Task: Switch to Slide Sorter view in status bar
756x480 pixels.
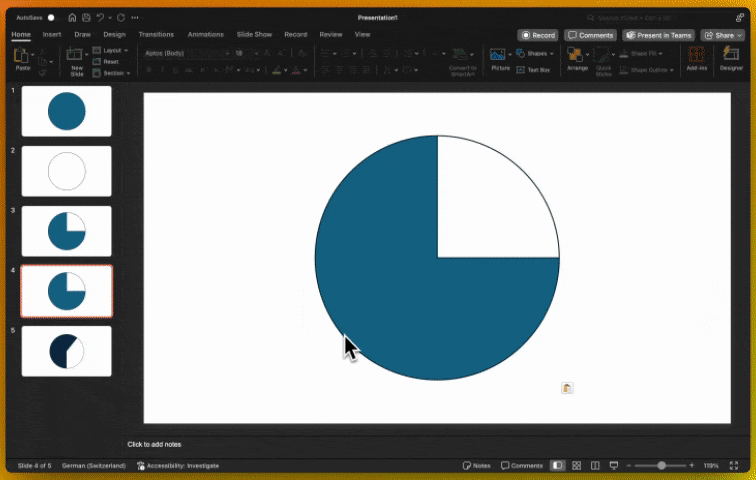Action: (576, 466)
